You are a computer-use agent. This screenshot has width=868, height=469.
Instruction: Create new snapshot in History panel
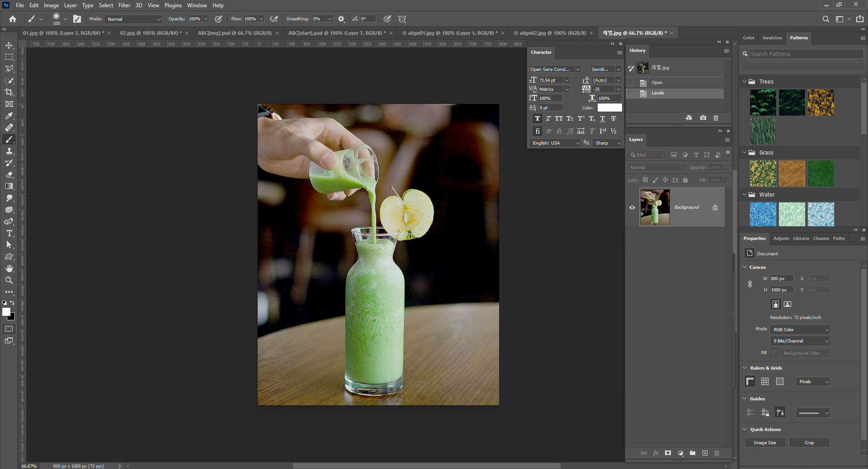point(703,118)
